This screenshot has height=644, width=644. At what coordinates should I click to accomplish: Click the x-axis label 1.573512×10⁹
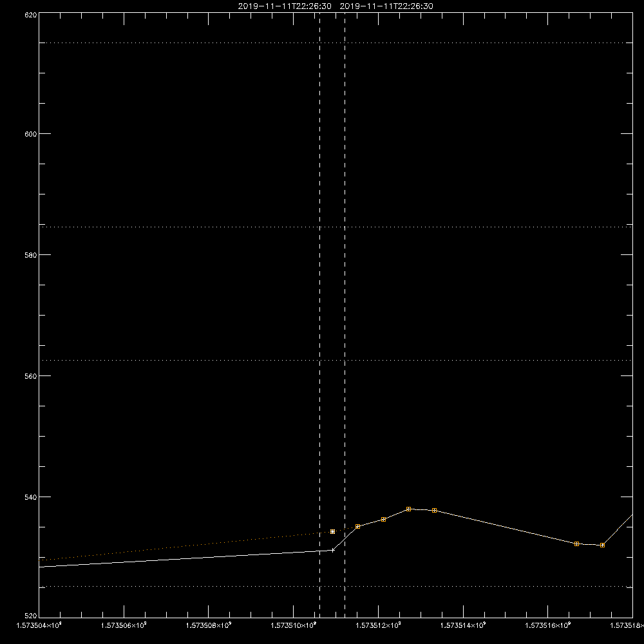(378, 625)
